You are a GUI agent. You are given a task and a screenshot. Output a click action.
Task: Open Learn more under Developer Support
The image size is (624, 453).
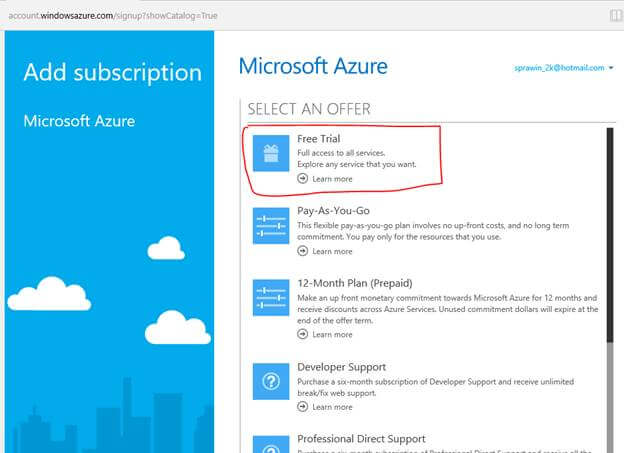332,407
